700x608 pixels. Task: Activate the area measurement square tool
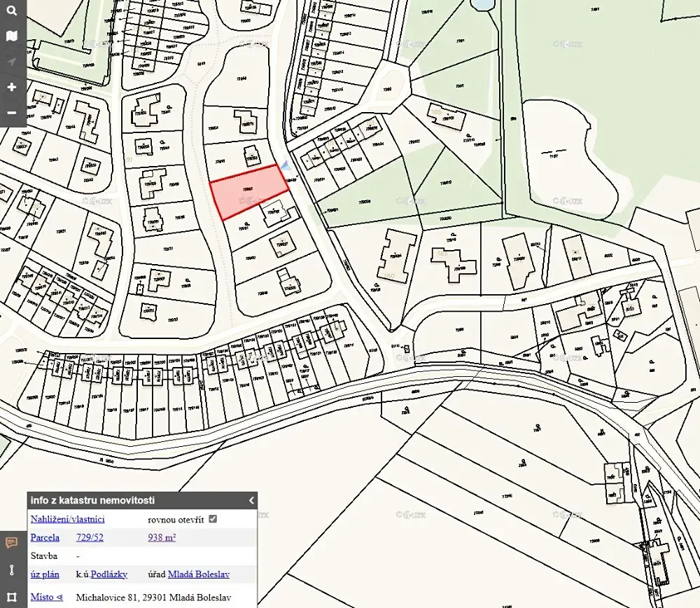point(11,597)
